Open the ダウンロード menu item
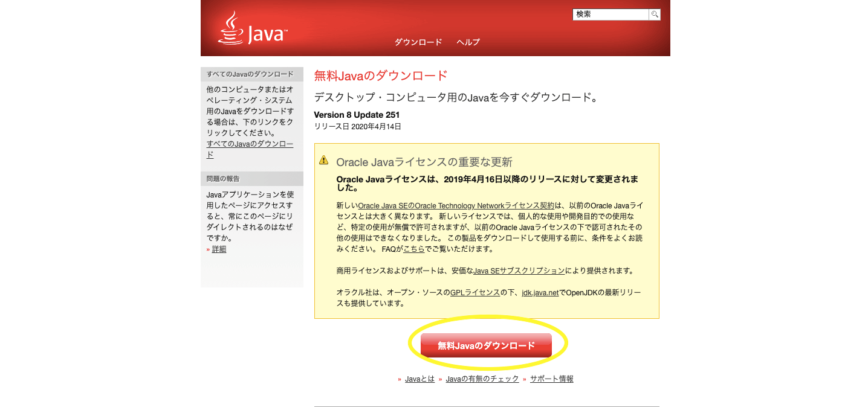The image size is (868, 407). (x=418, y=42)
